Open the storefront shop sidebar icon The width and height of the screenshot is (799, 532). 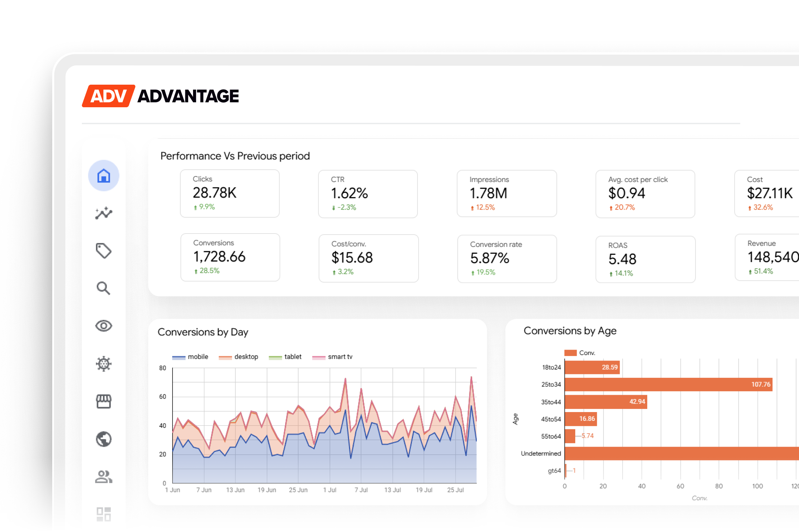coord(103,401)
